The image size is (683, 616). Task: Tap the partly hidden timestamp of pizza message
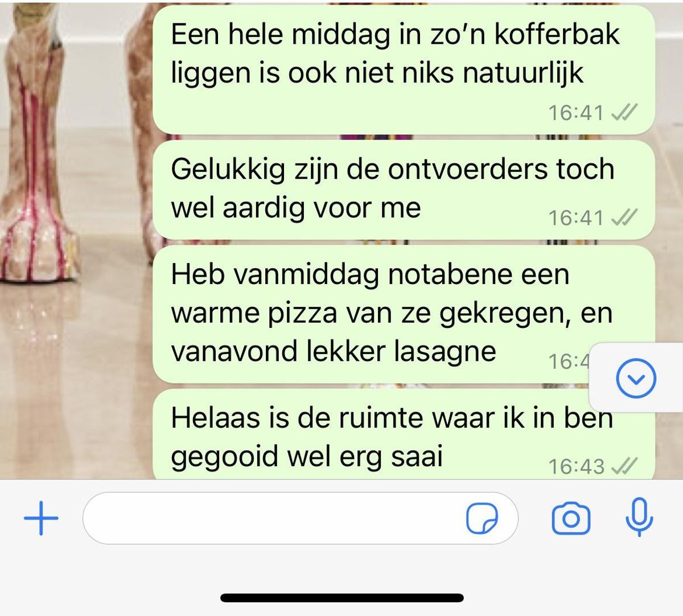[x=569, y=361]
